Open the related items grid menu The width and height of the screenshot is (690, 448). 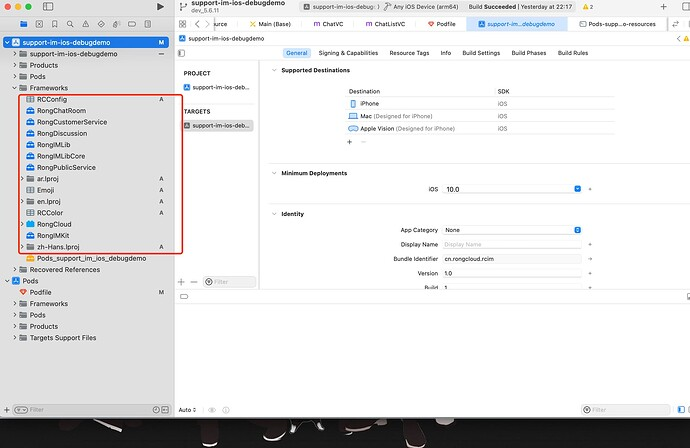(183, 24)
